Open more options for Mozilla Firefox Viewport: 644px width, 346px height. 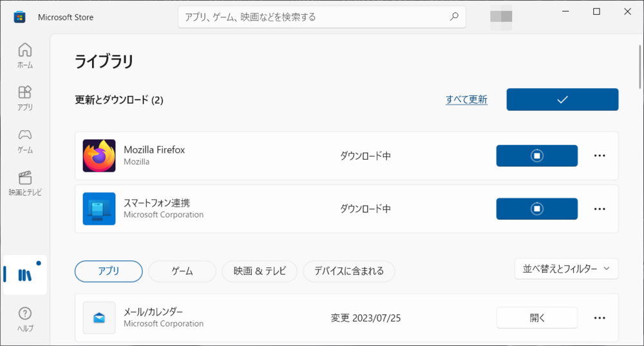600,156
